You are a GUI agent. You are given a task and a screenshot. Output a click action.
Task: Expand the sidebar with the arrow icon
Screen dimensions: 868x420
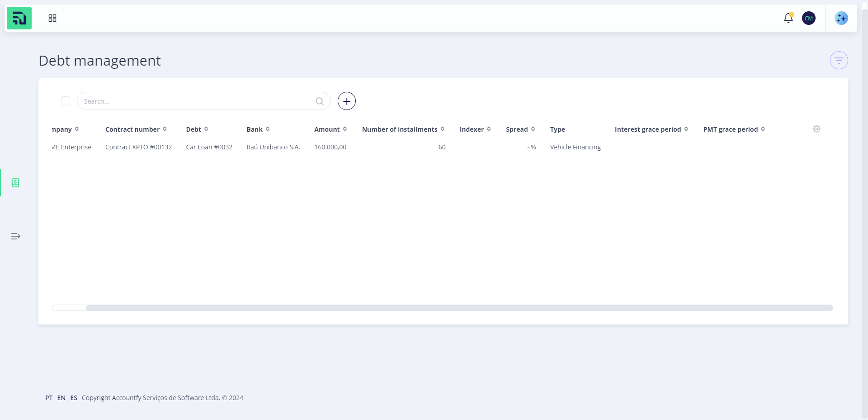pos(16,236)
